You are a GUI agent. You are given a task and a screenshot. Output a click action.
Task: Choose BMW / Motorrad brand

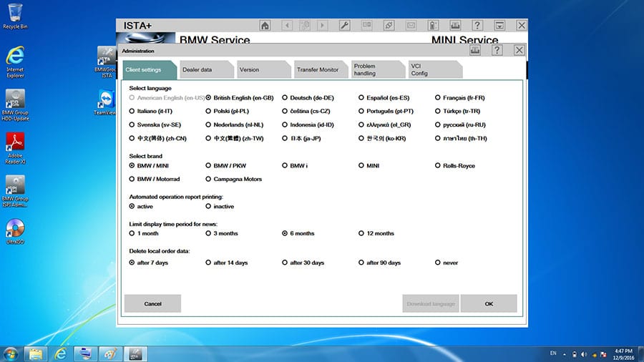coord(155,180)
